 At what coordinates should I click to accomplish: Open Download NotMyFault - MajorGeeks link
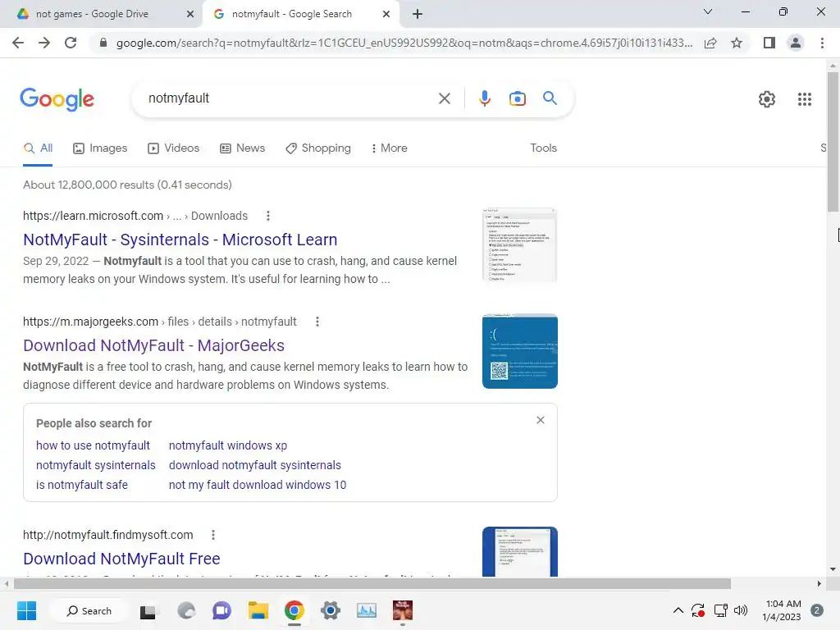[153, 345]
